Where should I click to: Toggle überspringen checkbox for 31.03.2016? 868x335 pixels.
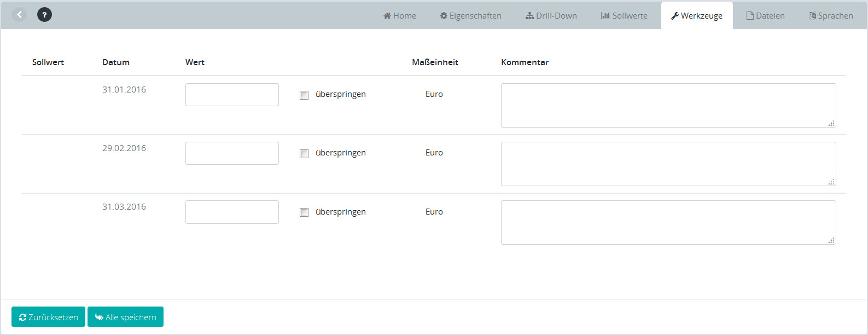click(304, 212)
